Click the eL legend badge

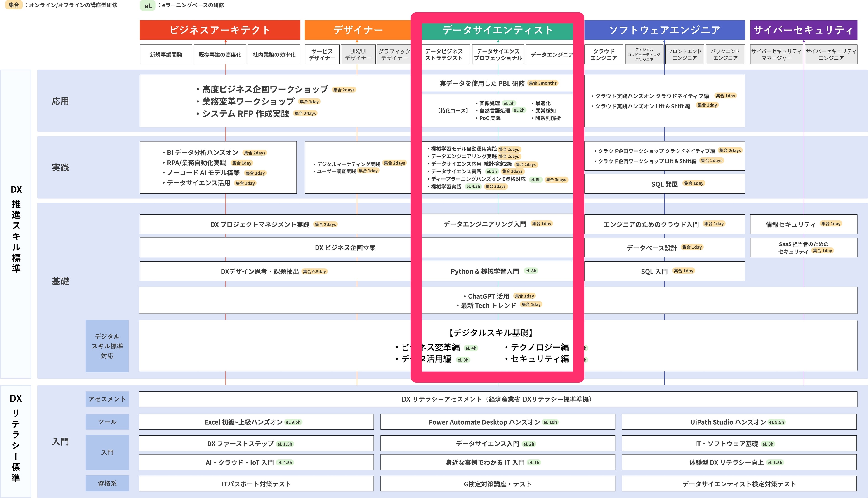coord(148,5)
